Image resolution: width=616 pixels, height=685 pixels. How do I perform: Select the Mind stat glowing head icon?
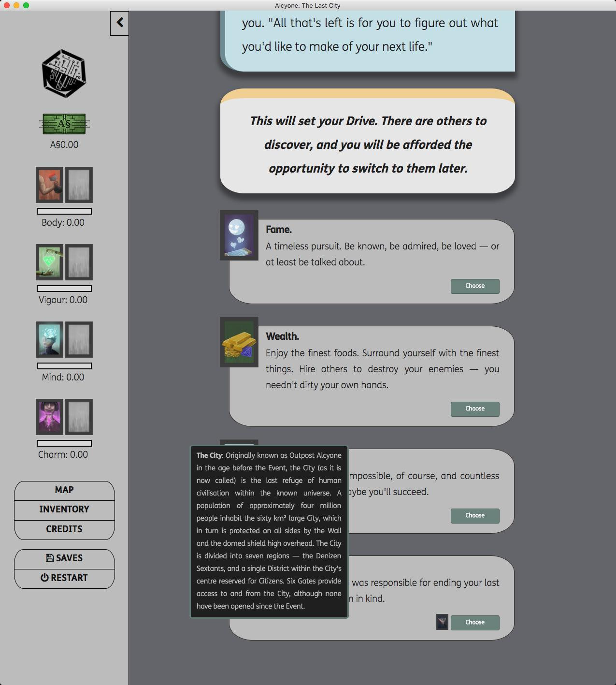point(50,339)
